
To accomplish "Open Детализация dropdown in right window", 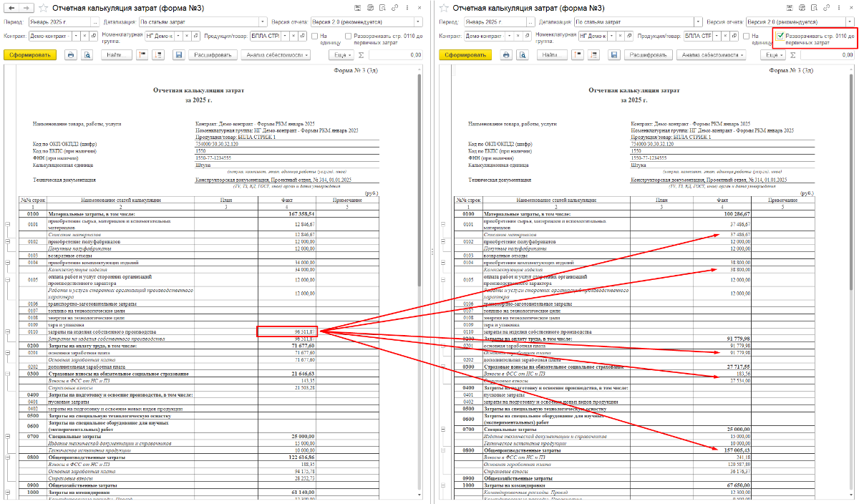I will [x=697, y=21].
